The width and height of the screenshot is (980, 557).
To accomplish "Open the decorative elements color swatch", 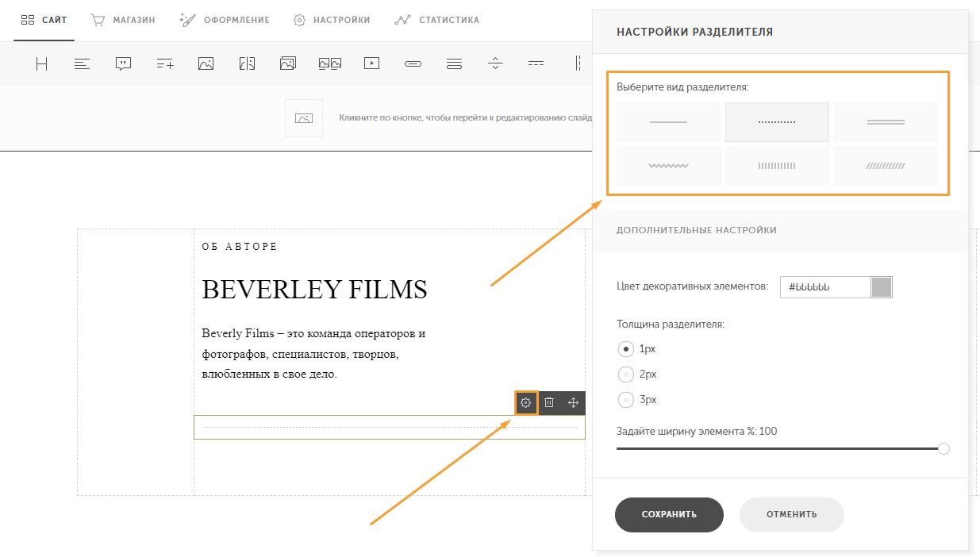I will tap(882, 287).
